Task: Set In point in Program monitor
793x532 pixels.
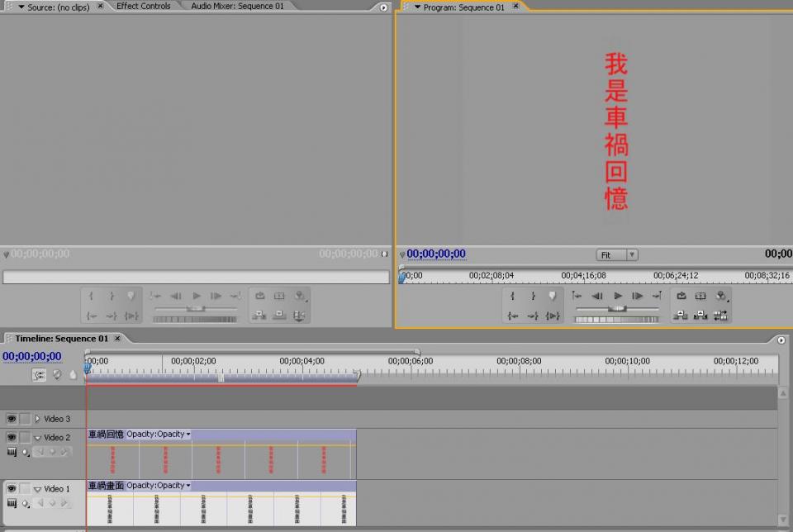Action: tap(512, 297)
